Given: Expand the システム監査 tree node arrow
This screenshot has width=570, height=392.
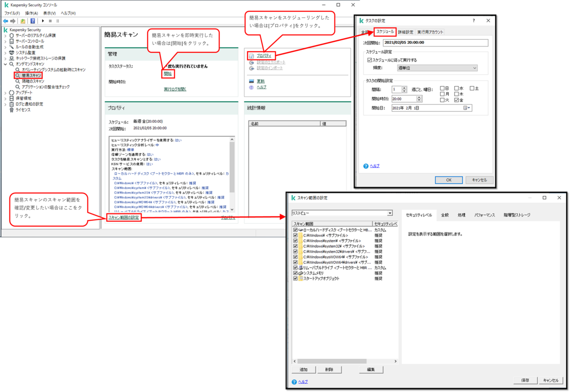Looking at the screenshot, I should 6,53.
